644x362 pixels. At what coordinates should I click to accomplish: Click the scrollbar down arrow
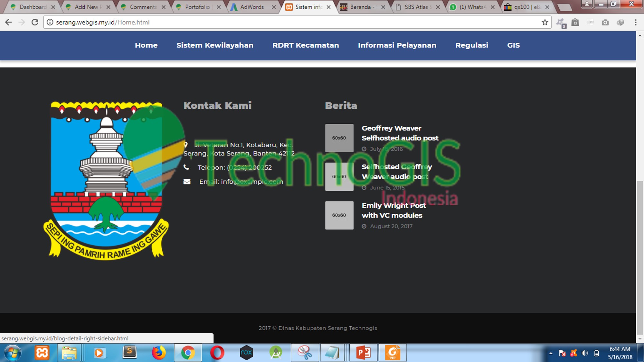click(640, 339)
